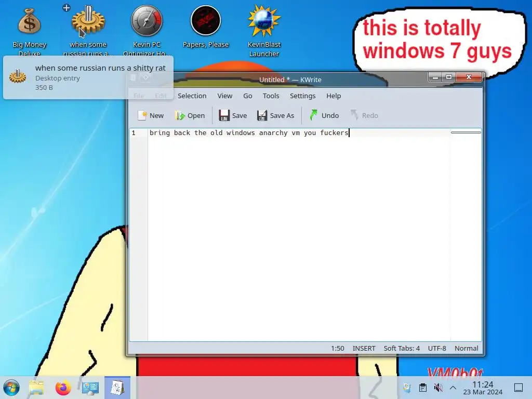Open the Selection menu

(x=192, y=96)
